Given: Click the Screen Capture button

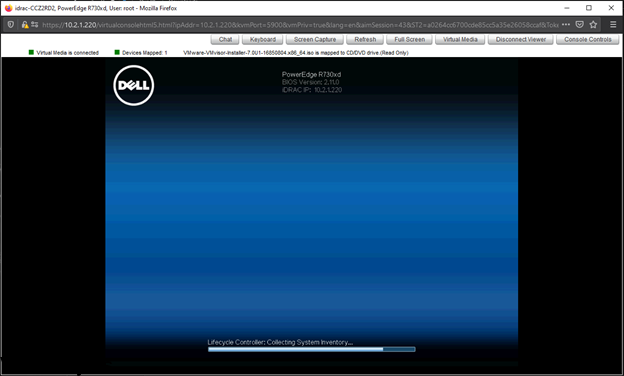Looking at the screenshot, I should pos(315,39).
